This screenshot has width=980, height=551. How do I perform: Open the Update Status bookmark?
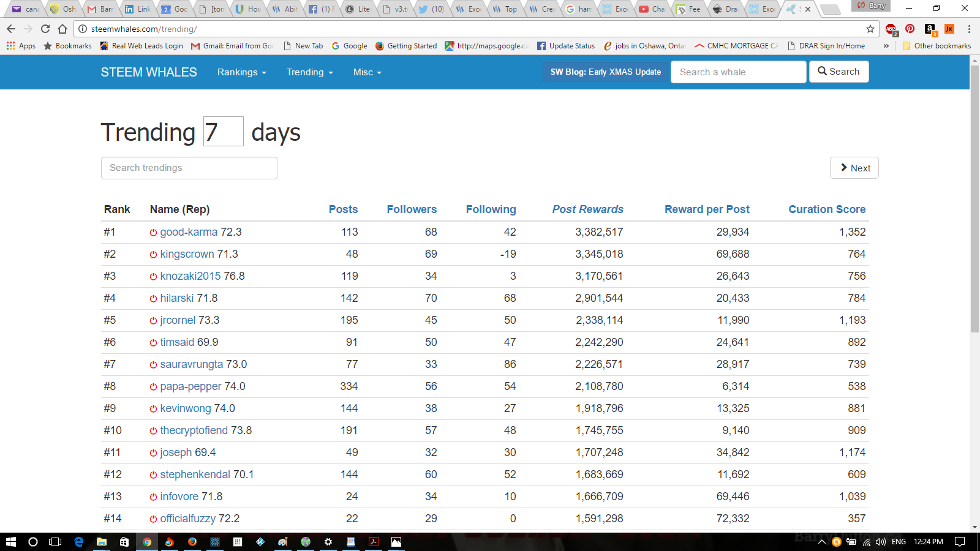tap(566, 46)
